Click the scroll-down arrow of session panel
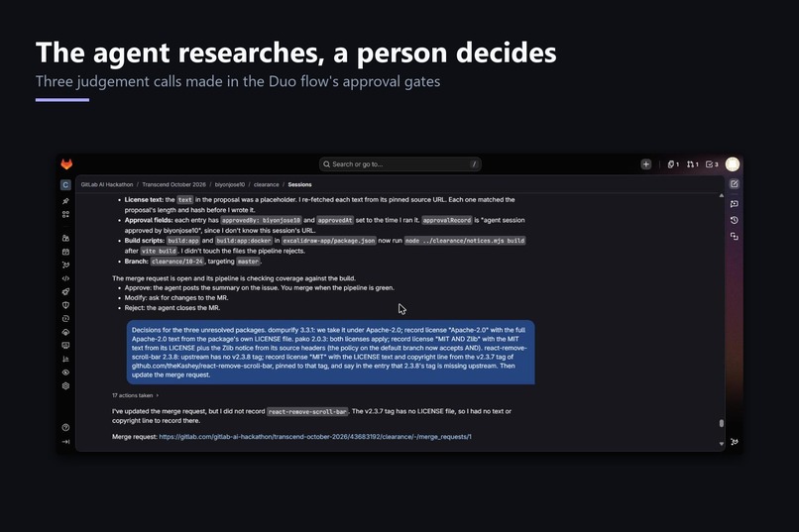The width and height of the screenshot is (799, 532). [722, 444]
